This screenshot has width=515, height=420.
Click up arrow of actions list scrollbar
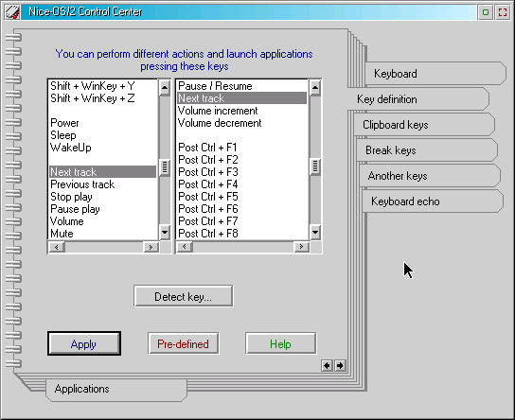tap(315, 88)
